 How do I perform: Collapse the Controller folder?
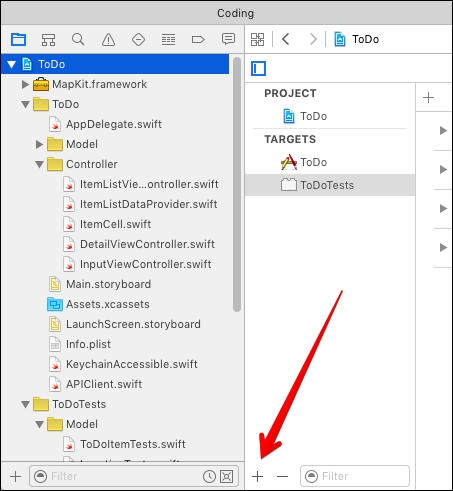coord(39,164)
